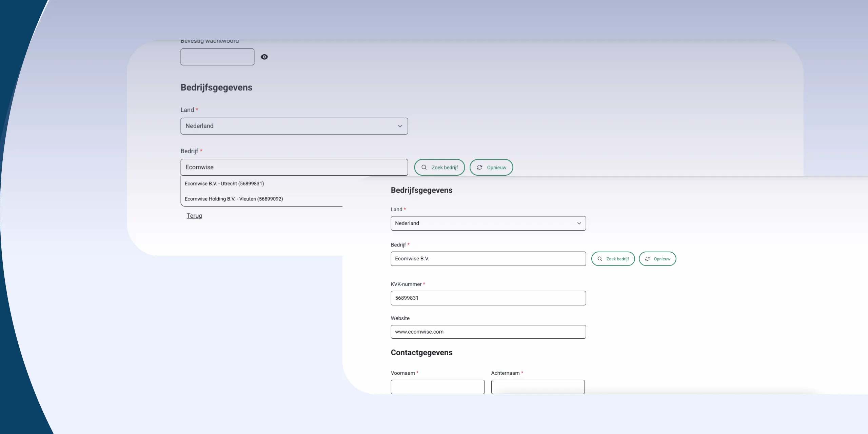Click magnifier icon in upper Zoek bedrijf button
This screenshot has height=434, width=868.
coord(424,167)
